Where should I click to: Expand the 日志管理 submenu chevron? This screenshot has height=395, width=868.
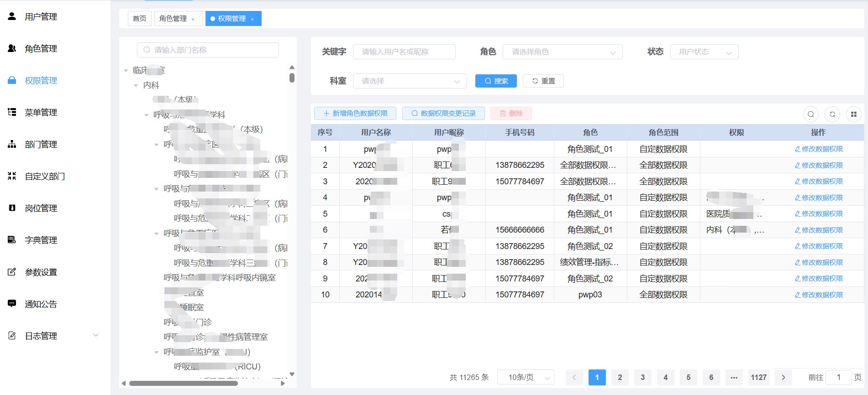click(x=96, y=335)
